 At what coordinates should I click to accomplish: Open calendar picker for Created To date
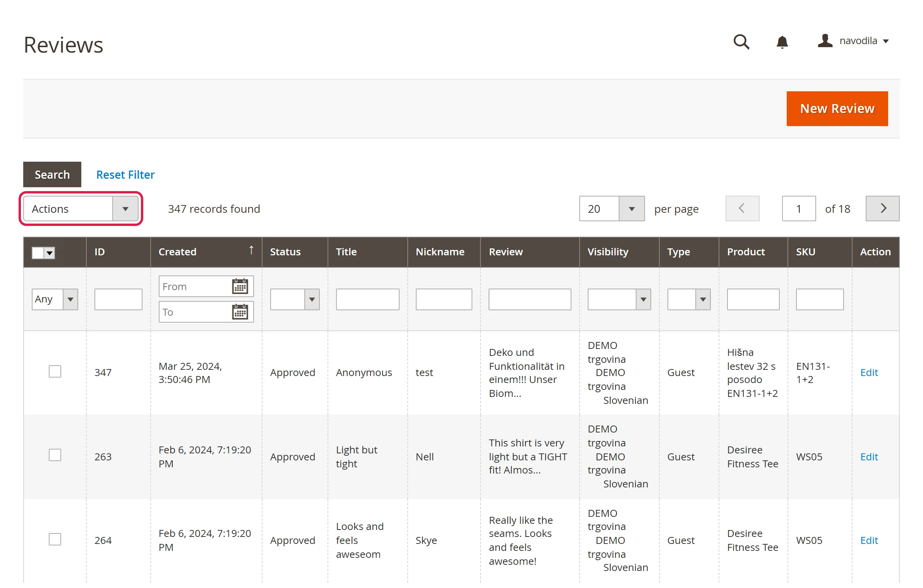click(x=240, y=312)
